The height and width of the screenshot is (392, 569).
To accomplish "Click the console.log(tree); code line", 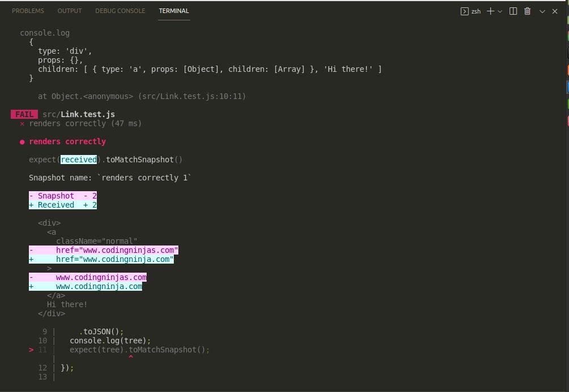I will (x=110, y=341).
